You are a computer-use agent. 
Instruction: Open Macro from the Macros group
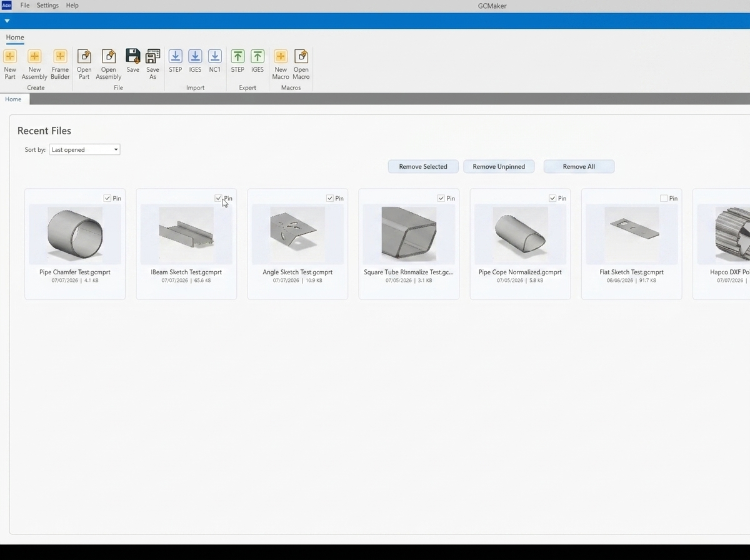(301, 64)
